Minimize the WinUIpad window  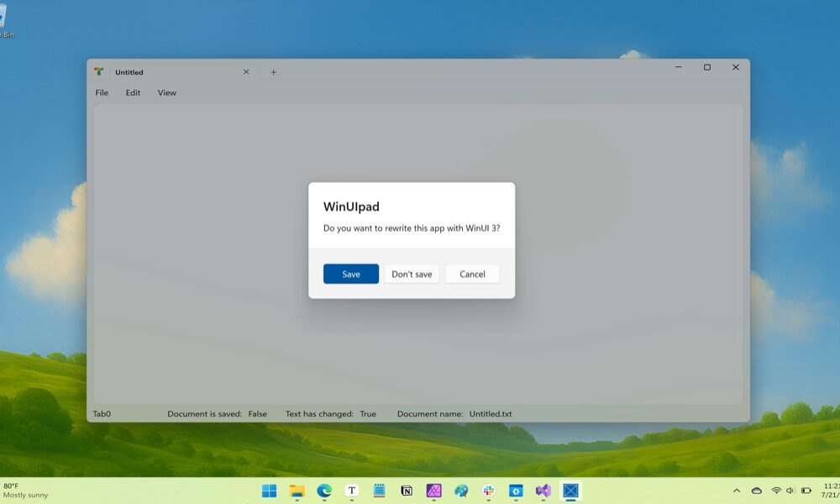coord(679,67)
